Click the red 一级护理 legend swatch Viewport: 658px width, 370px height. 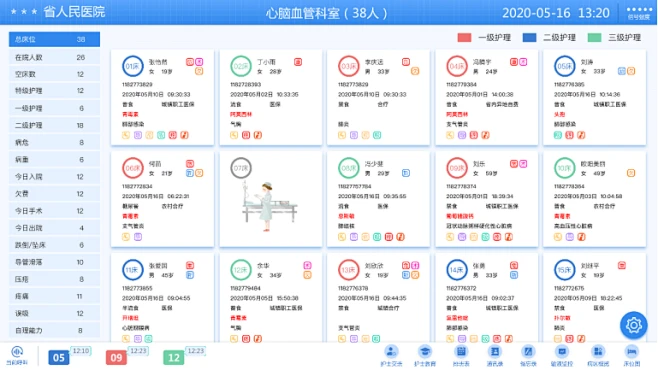point(464,38)
